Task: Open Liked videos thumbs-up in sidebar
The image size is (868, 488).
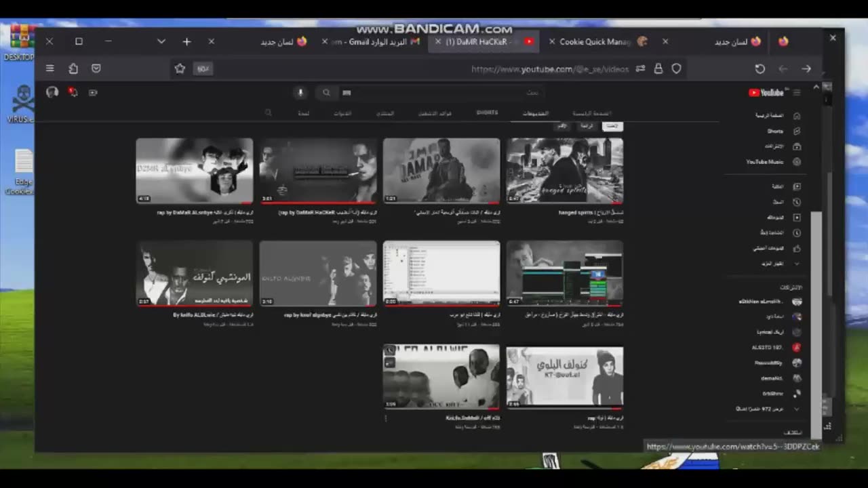Action: click(x=778, y=248)
